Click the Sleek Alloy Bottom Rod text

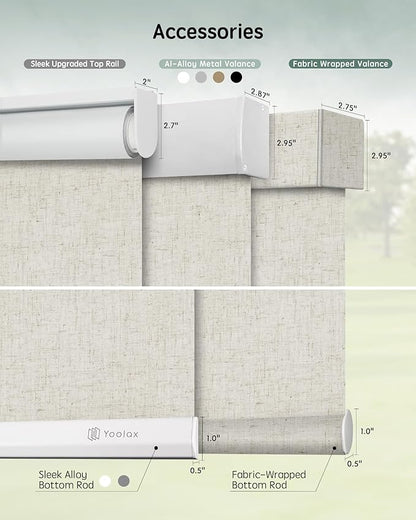66,480
